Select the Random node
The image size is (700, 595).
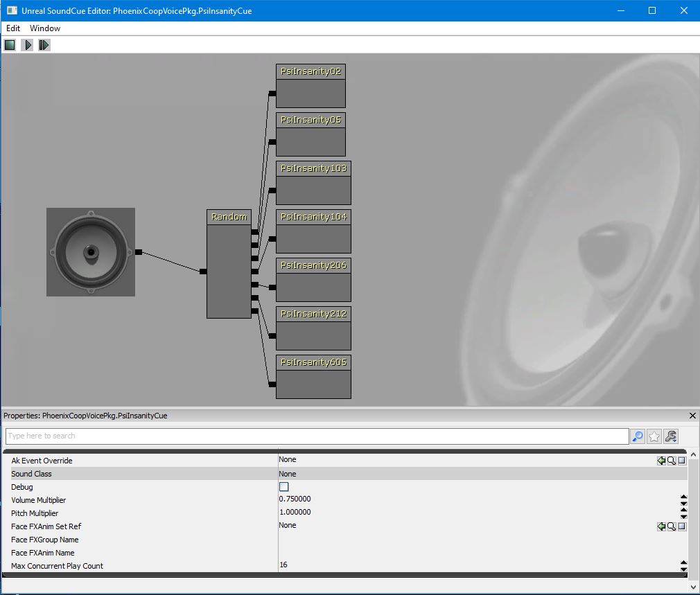[x=229, y=264]
